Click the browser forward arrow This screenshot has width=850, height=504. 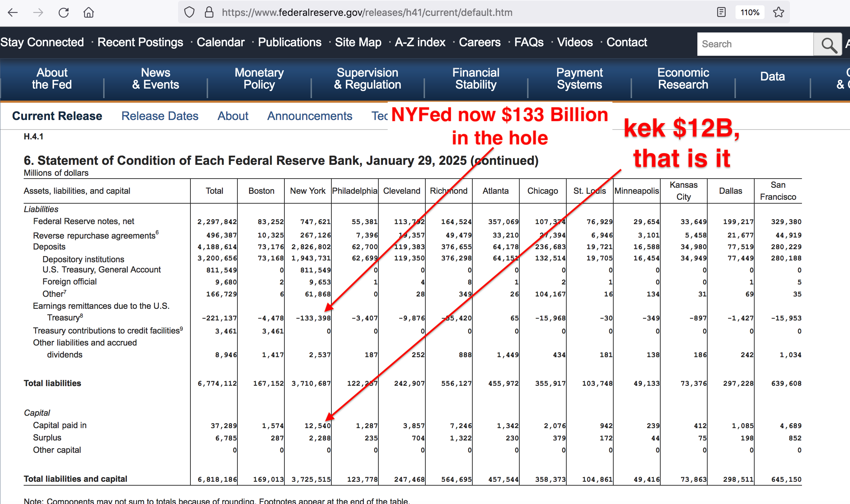[x=38, y=13]
